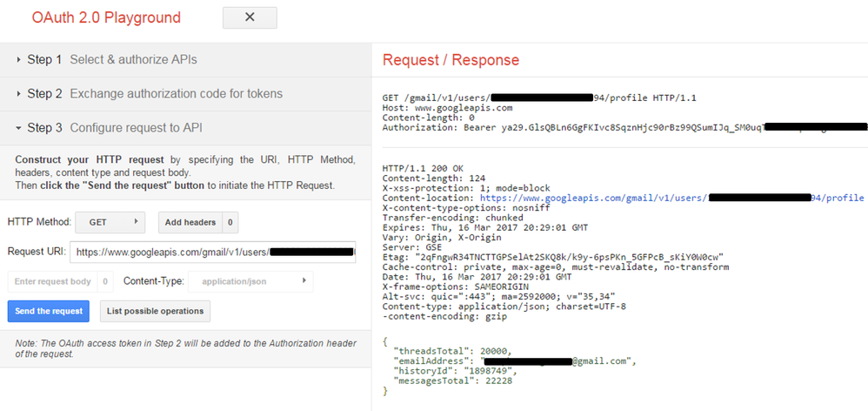Screen dimensions: 868x411
Task: Collapse Step 3 using its down arrow
Action: 18,128
